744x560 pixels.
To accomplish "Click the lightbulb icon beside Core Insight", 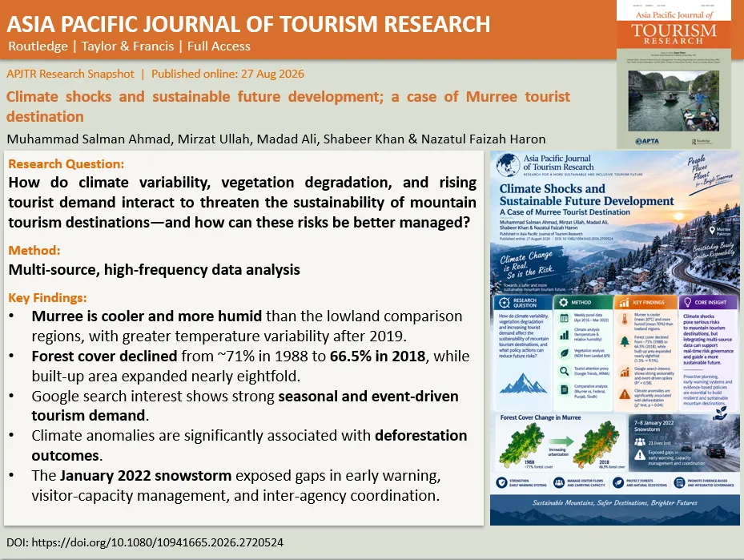I will 687,302.
